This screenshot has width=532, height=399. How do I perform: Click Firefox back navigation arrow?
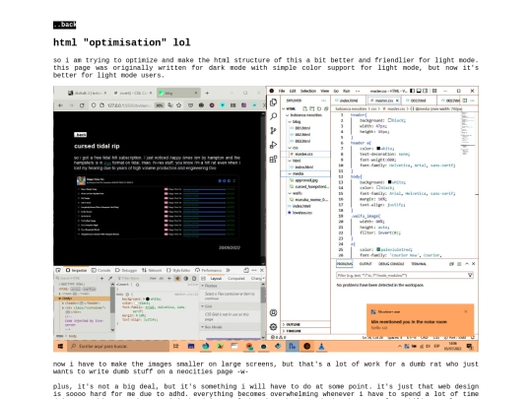pos(60,105)
